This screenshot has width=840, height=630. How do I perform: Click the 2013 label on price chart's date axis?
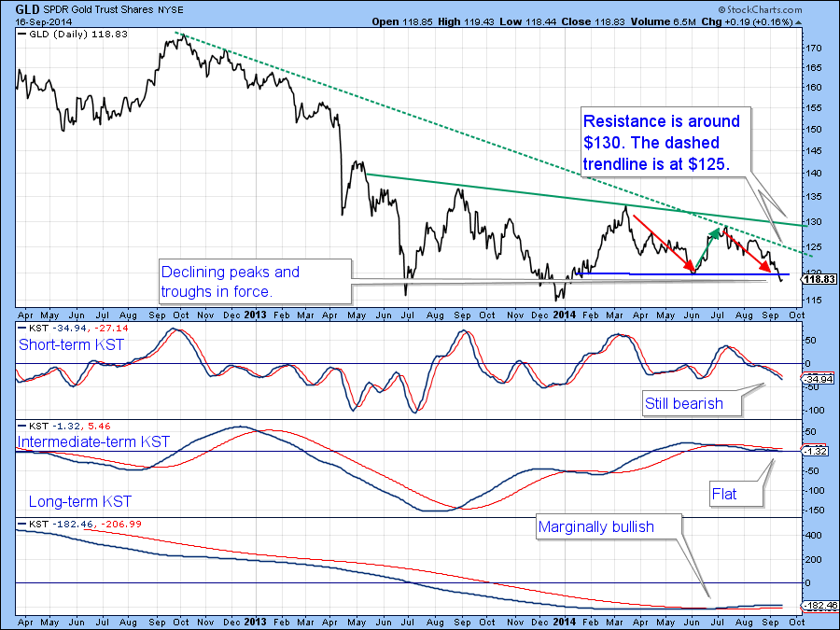pos(255,315)
